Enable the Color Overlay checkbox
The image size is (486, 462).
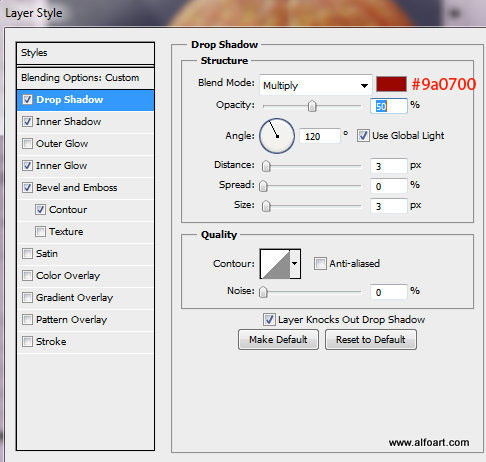click(27, 276)
